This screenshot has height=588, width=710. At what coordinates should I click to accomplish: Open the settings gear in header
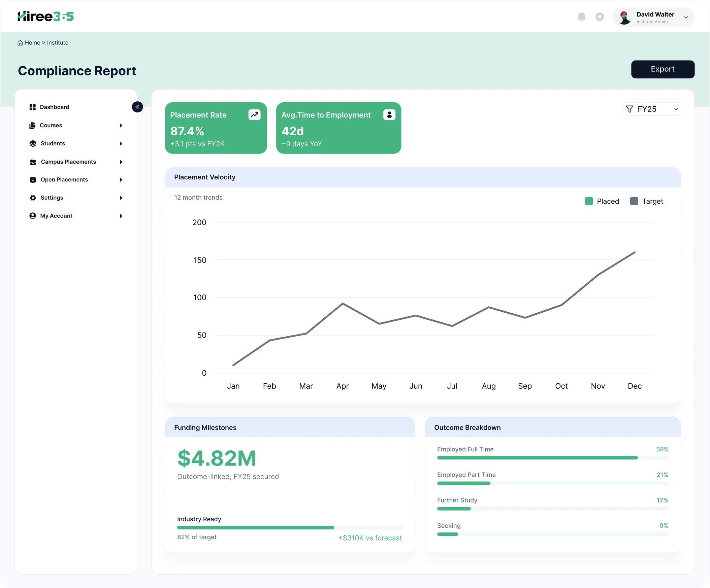[x=600, y=16]
